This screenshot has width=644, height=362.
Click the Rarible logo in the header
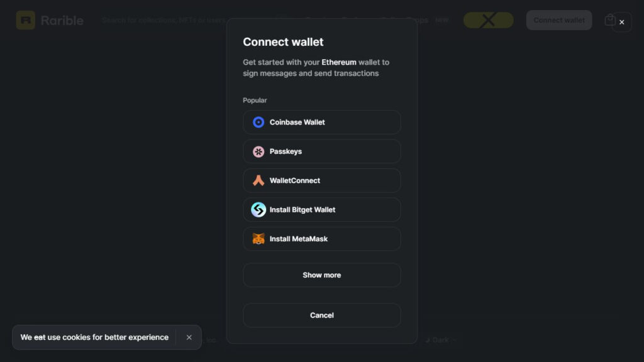pyautogui.click(x=50, y=20)
